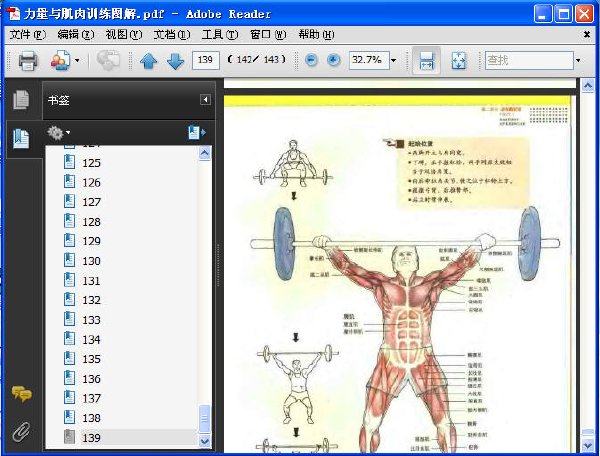The width and height of the screenshot is (600, 456).
Task: Click the Print icon in toolbar
Action: pyautogui.click(x=28, y=60)
